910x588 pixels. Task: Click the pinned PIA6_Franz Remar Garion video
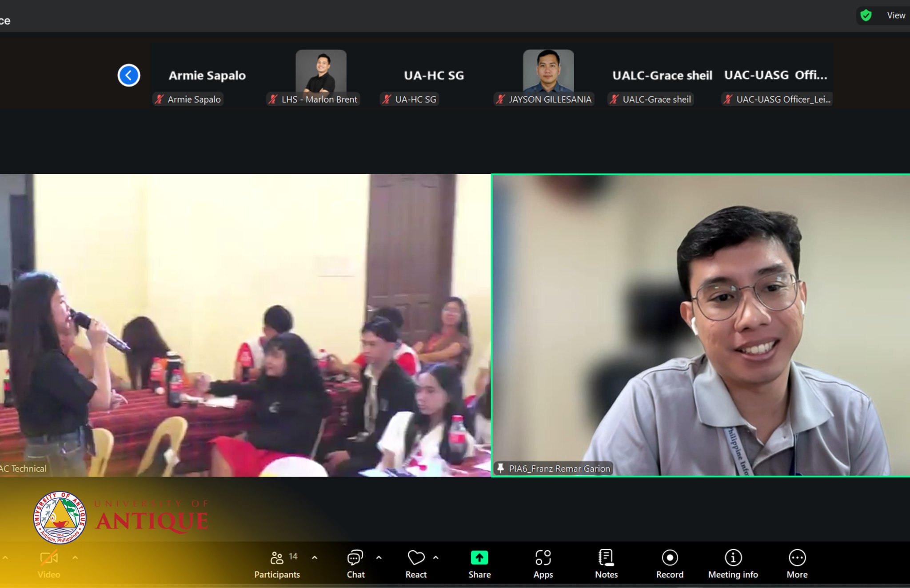pos(700,324)
